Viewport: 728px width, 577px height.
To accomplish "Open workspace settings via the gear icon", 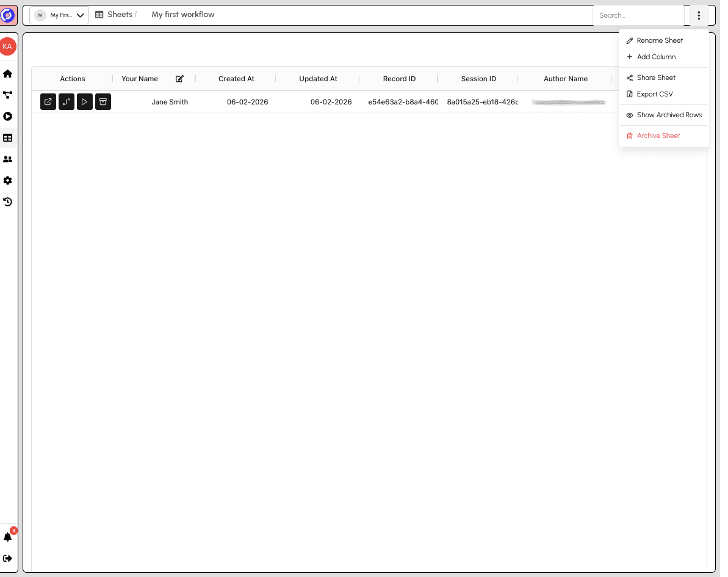I will click(x=8, y=181).
